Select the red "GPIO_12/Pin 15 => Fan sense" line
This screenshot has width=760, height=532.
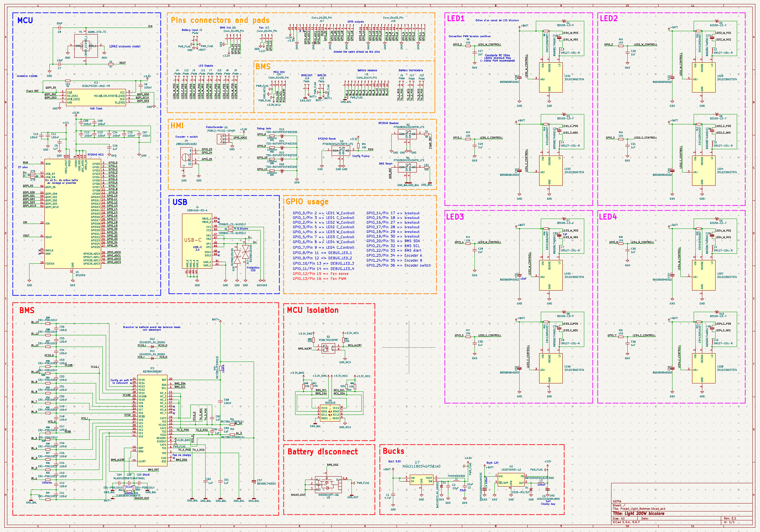pos(320,274)
